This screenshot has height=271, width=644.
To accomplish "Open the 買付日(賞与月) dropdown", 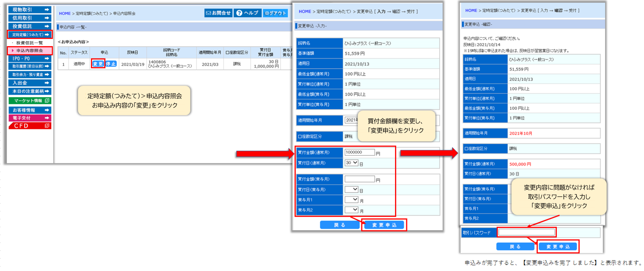I will [x=351, y=189].
